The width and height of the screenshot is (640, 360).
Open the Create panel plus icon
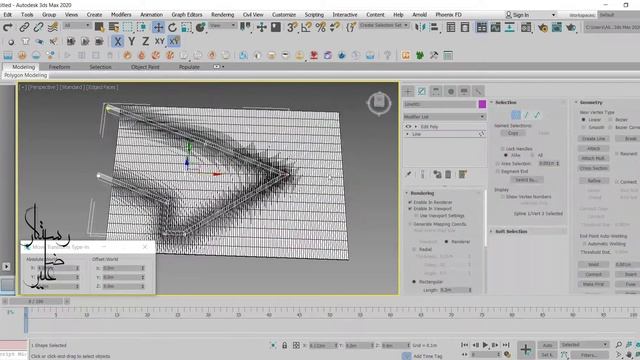click(x=408, y=91)
